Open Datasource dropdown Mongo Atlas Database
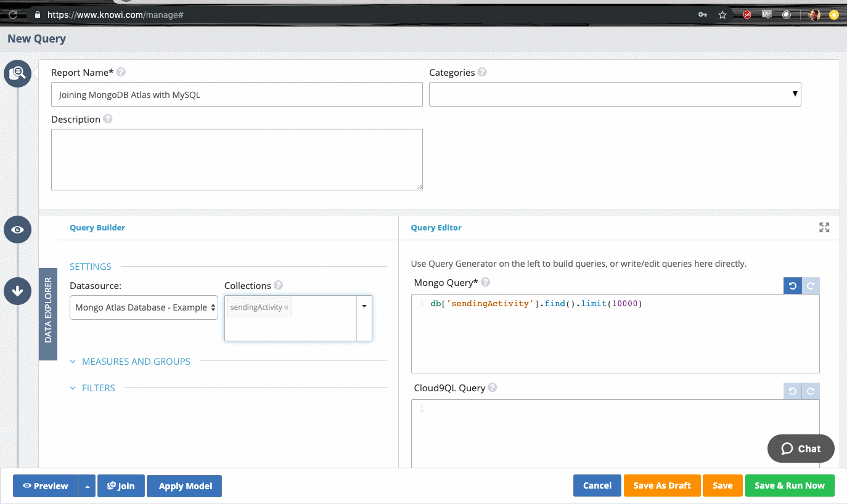The width and height of the screenshot is (847, 504). [144, 307]
